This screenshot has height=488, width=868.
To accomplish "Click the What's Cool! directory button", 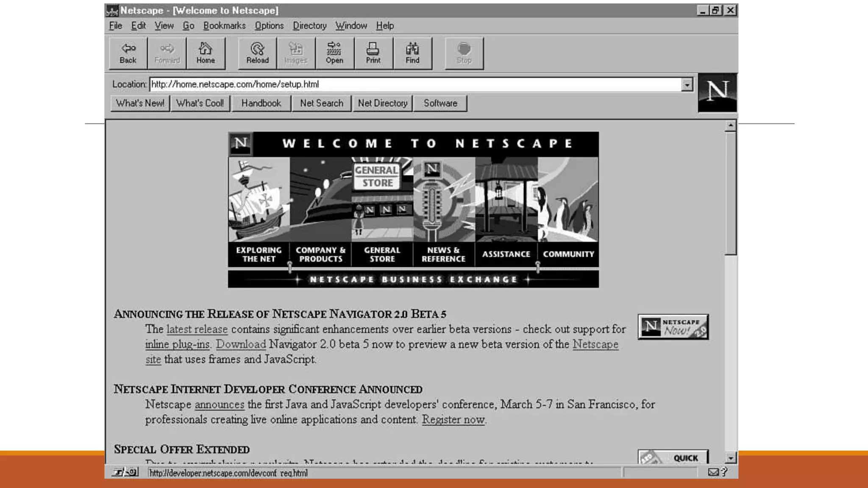I will click(x=200, y=103).
